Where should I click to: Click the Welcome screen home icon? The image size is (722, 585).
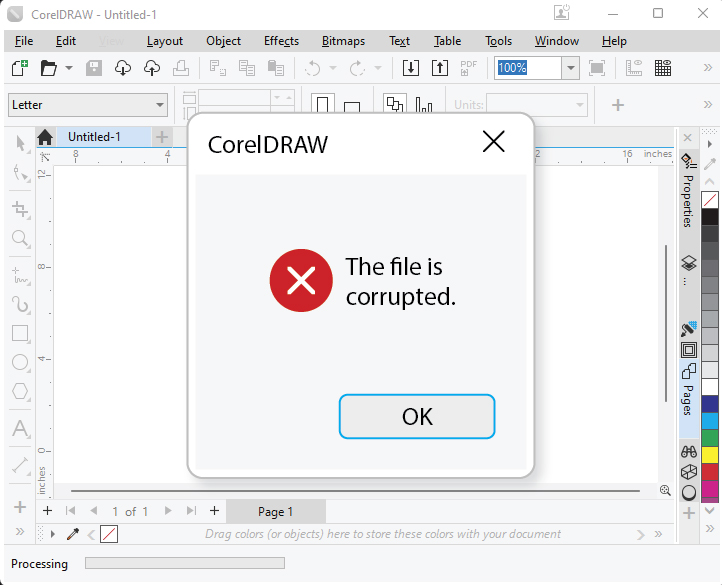coord(45,137)
